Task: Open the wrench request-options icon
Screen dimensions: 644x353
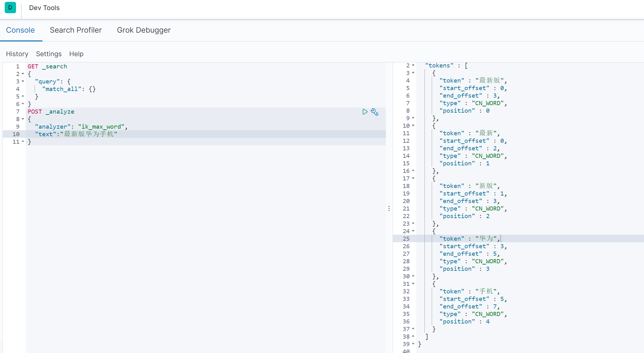Action: click(375, 112)
